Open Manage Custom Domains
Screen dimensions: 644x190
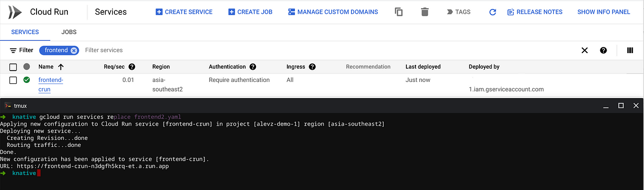pyautogui.click(x=333, y=12)
